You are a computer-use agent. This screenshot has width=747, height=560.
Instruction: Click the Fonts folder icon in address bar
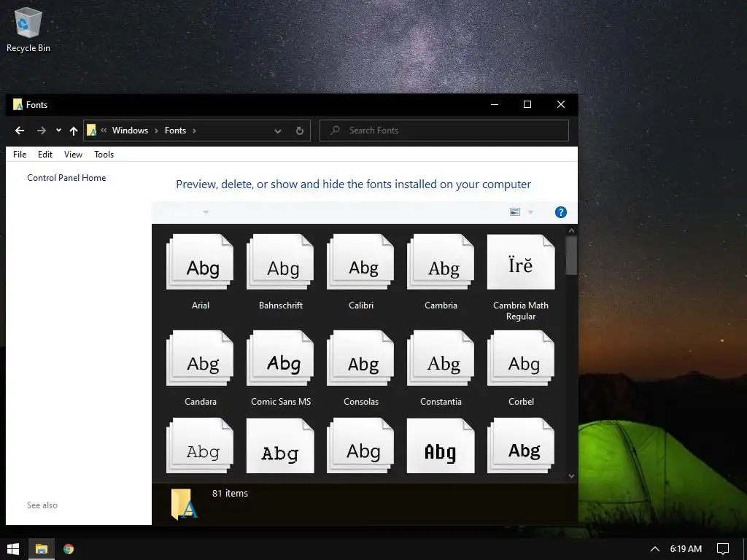pos(91,131)
